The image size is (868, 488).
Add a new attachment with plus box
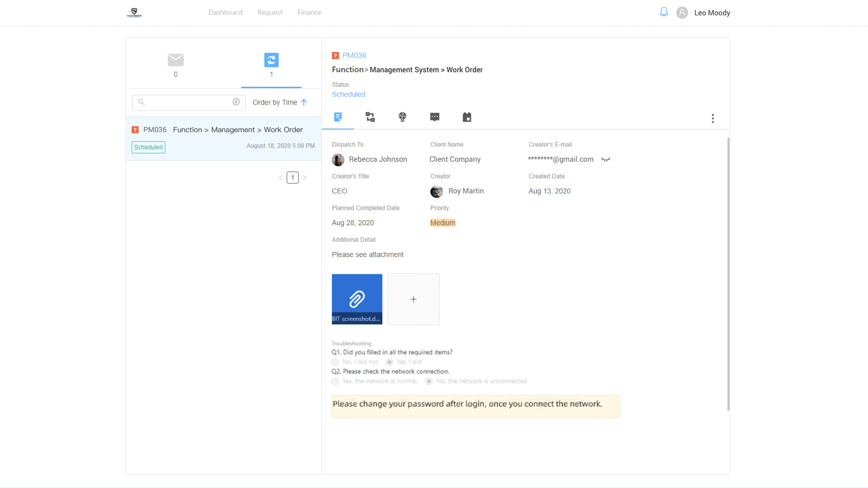pos(413,299)
